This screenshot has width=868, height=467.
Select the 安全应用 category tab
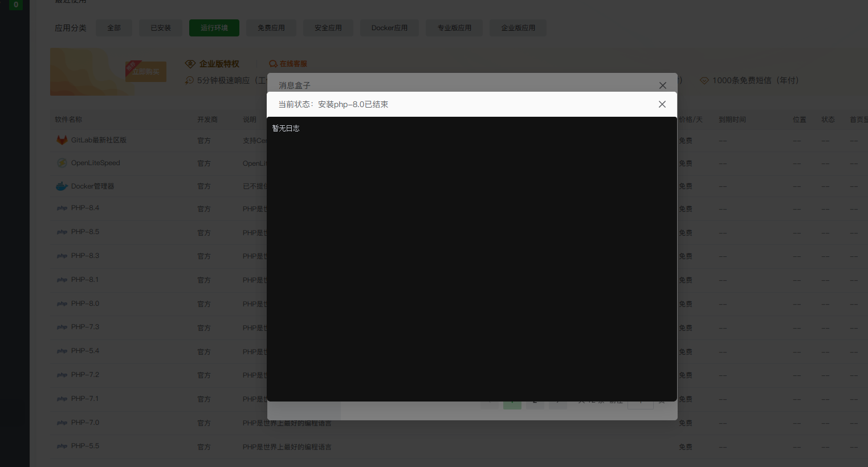[x=328, y=28]
